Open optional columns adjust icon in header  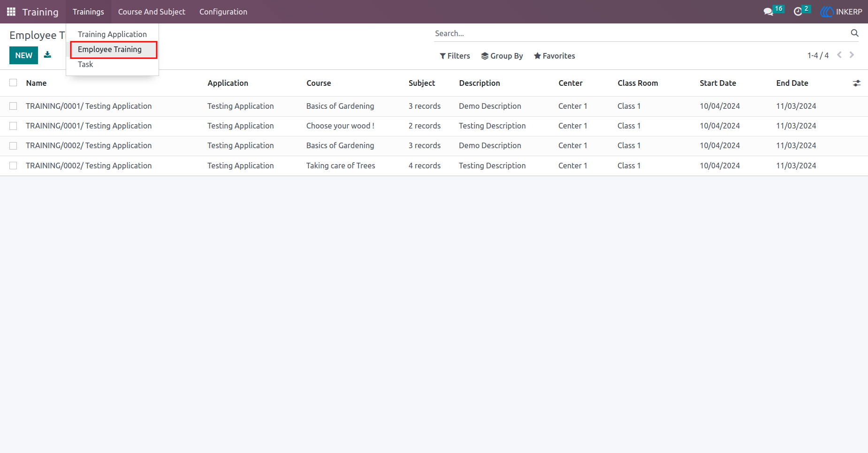(857, 83)
